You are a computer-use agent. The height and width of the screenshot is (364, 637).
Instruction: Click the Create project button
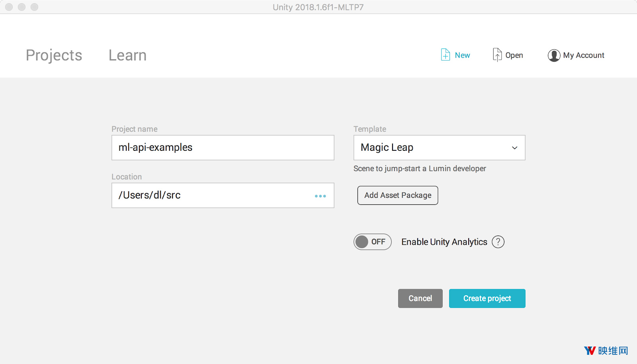pyautogui.click(x=487, y=298)
